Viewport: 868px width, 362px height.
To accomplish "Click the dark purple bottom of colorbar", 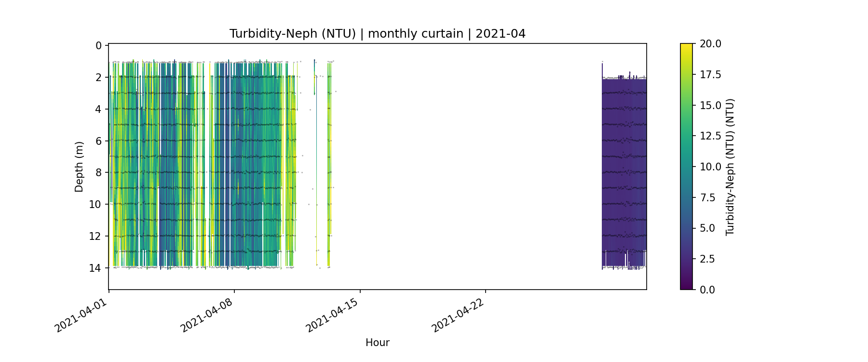I will tap(686, 287).
